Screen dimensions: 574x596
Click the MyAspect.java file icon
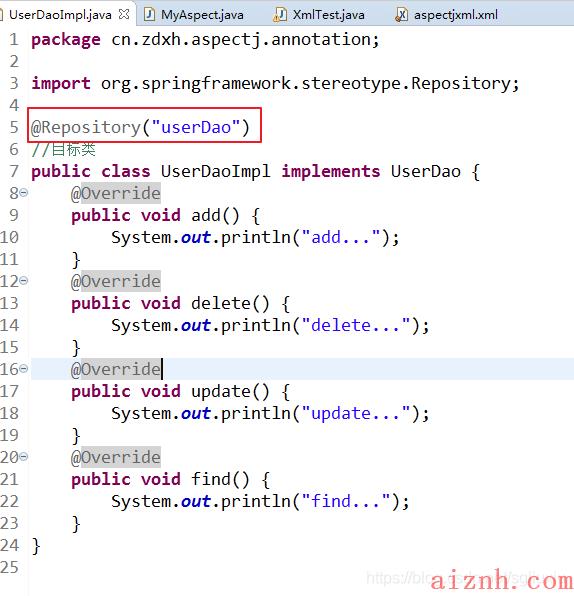click(149, 15)
